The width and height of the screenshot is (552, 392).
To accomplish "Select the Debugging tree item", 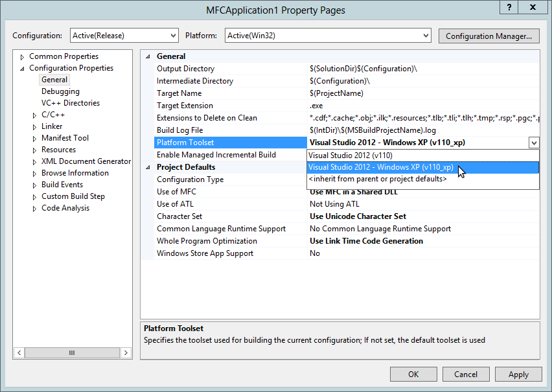I will [60, 91].
